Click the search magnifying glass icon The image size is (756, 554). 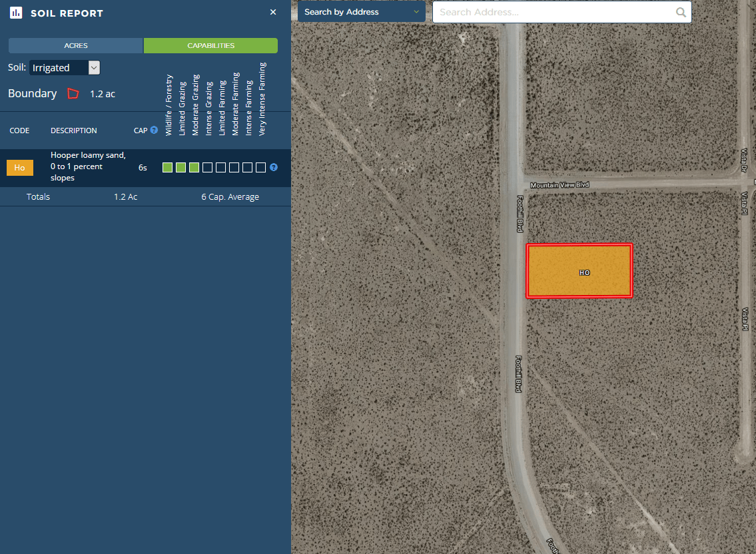681,12
